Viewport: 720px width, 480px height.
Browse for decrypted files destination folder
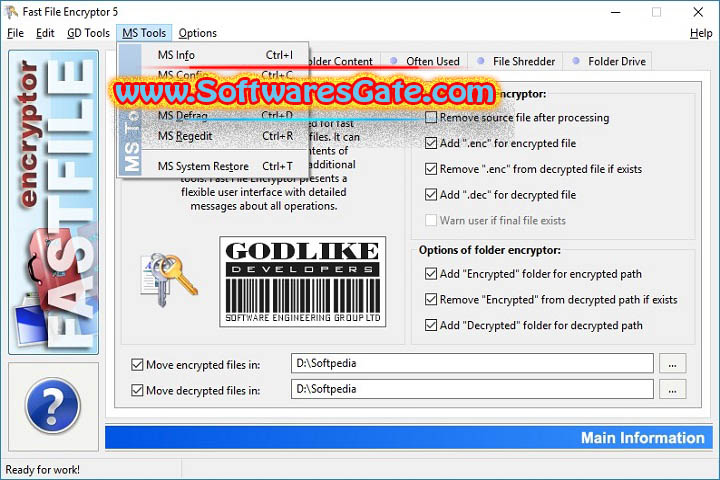[x=673, y=390]
